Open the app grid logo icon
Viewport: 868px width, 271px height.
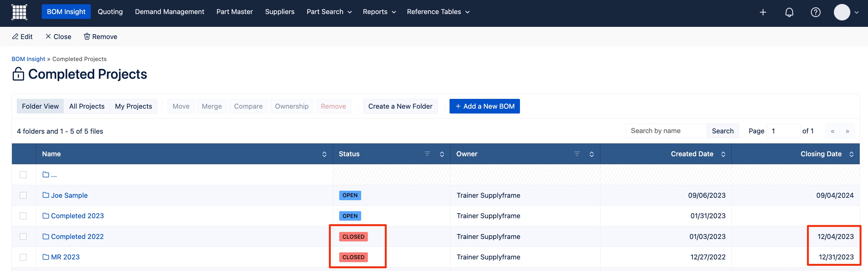click(x=19, y=12)
